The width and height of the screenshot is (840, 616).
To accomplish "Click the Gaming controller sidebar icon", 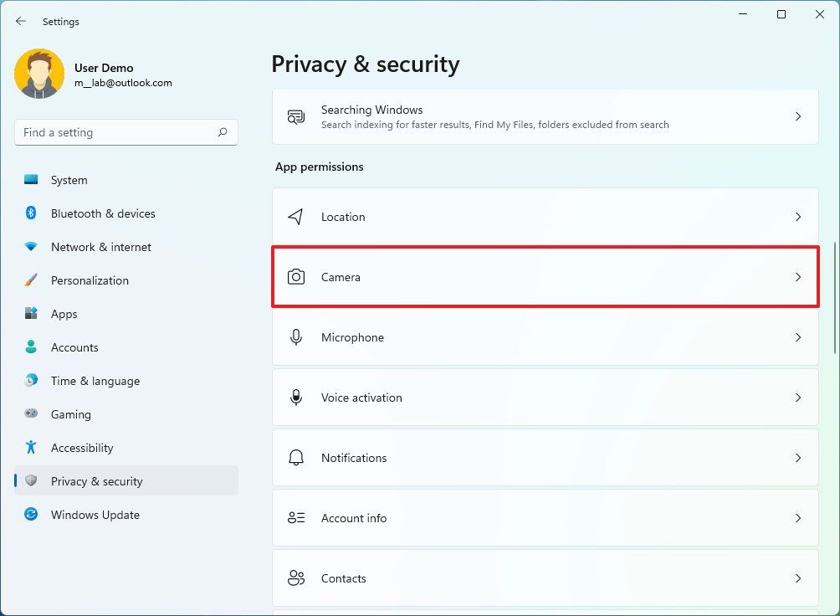I will 33,414.
